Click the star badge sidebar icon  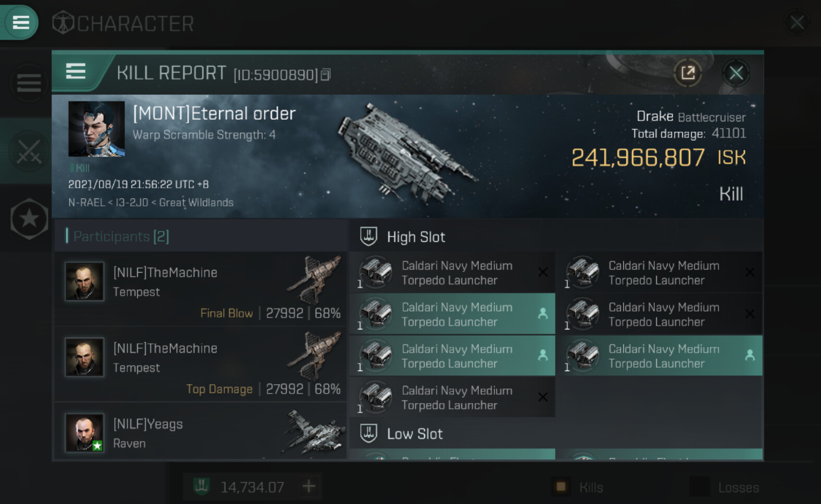pyautogui.click(x=29, y=219)
